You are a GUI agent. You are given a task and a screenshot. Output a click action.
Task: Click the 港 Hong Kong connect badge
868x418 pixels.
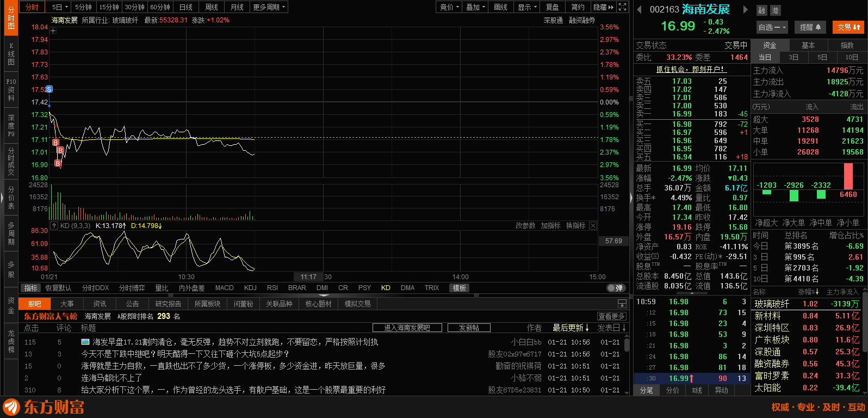pyautogui.click(x=775, y=10)
